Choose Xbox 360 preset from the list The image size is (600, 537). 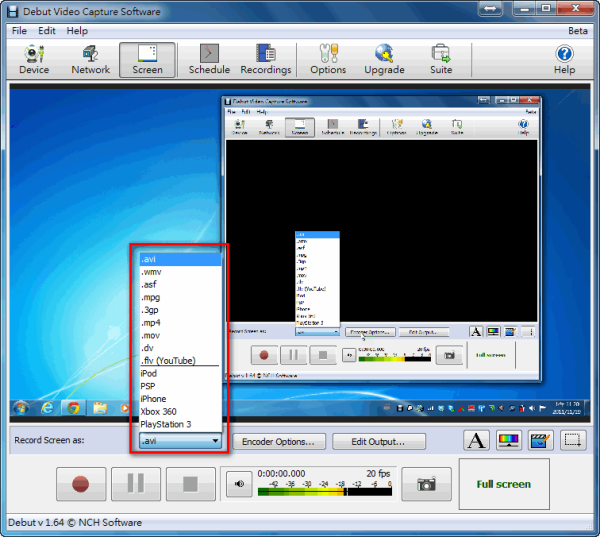180,411
